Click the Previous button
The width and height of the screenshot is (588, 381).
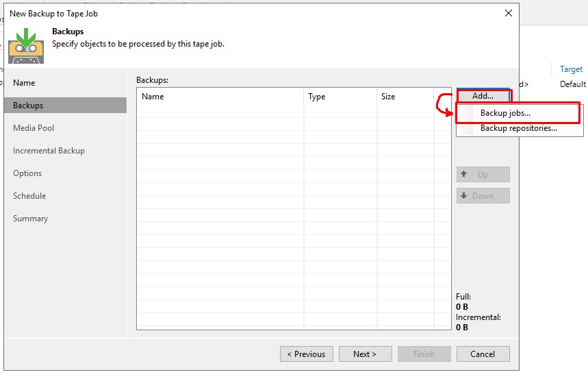[306, 354]
